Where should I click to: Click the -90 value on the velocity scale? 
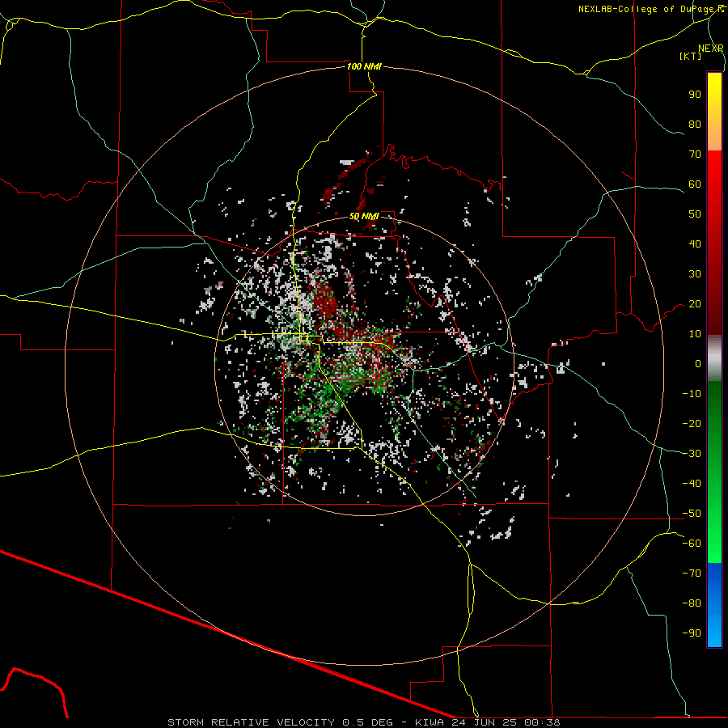692,633
